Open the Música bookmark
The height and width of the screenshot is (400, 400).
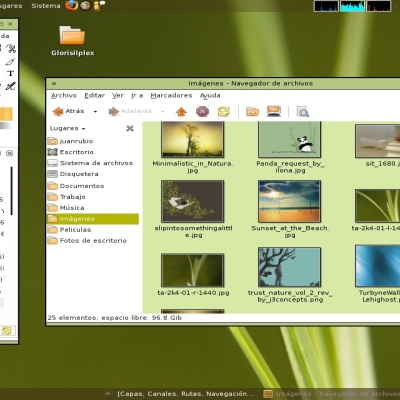pyautogui.click(x=93, y=208)
